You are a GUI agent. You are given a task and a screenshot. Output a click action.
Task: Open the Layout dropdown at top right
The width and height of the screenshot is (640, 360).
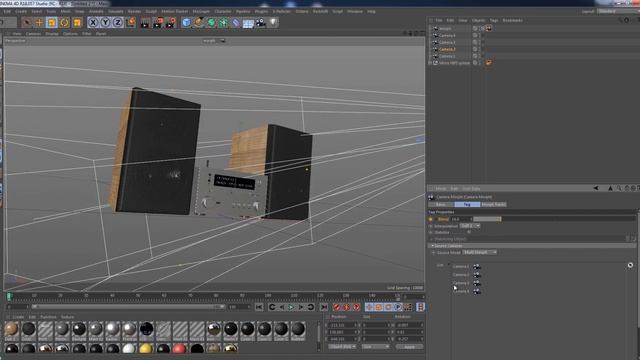[618, 11]
